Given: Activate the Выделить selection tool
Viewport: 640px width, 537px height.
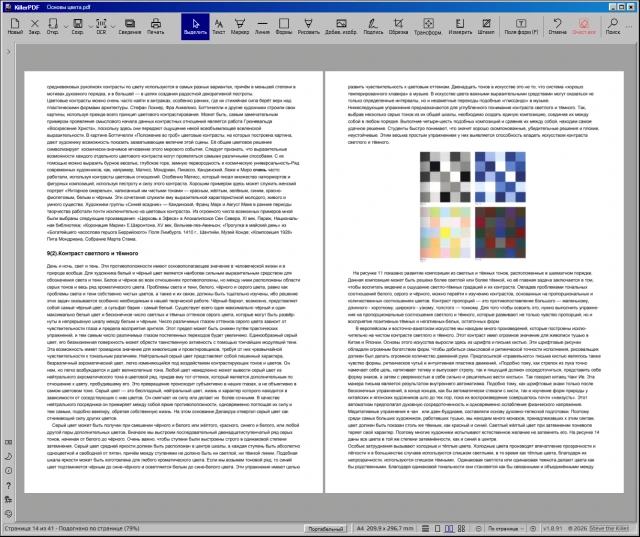Looking at the screenshot, I should 195,27.
